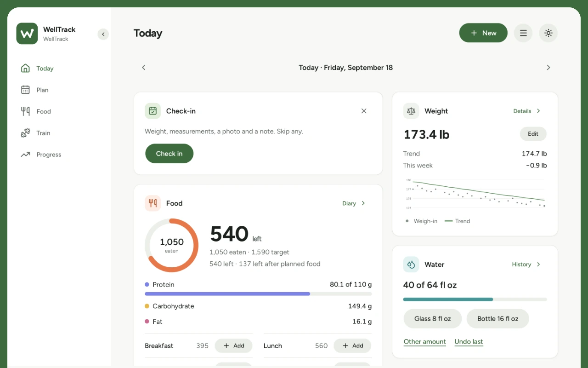Click the date text 'Today · Friday, September 18'
588x368 pixels.
(346, 68)
